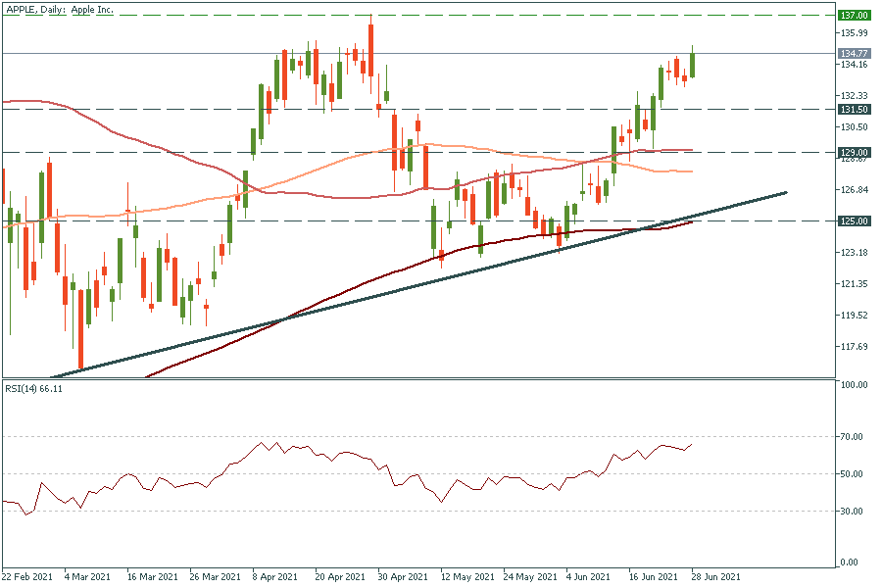Select the 137.00 green price level label
Image resolution: width=882 pixels, height=588 pixels.
854,16
